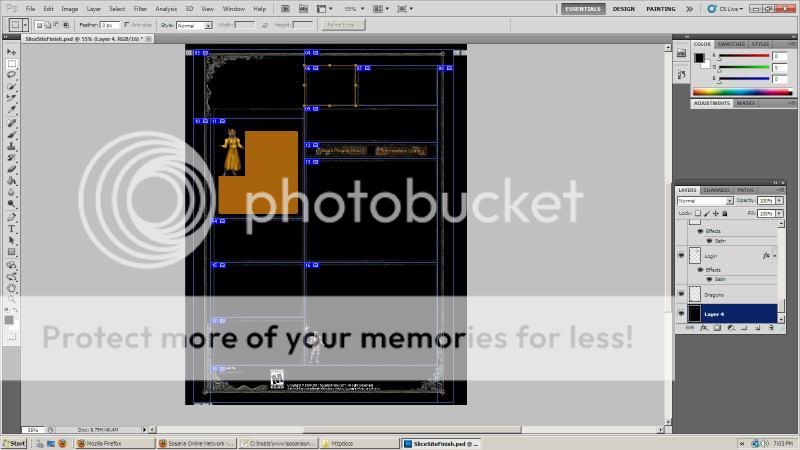800x450 pixels.
Task: Switch to the Painting workspace
Action: [x=661, y=9]
